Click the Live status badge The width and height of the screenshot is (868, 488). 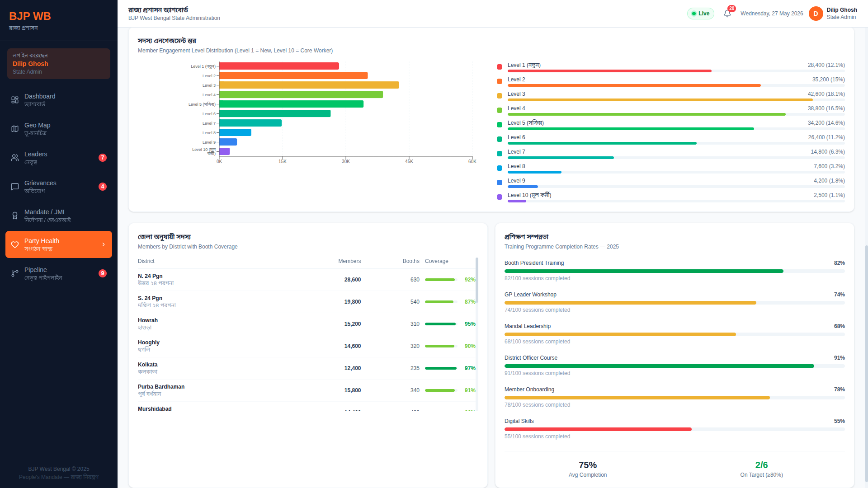[x=701, y=14]
